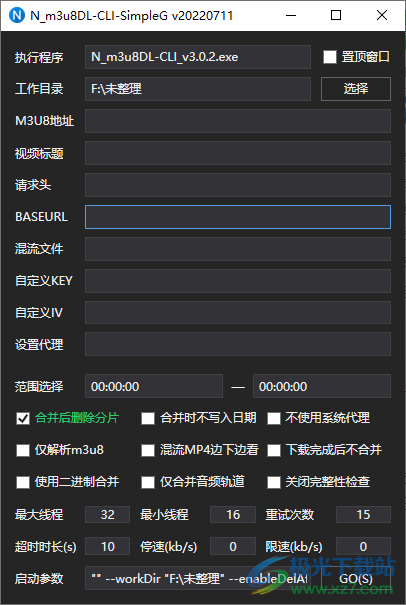Screen dimensions: 406x605
Task: Edit the 限速(kb/s) value field
Action: coord(364,547)
